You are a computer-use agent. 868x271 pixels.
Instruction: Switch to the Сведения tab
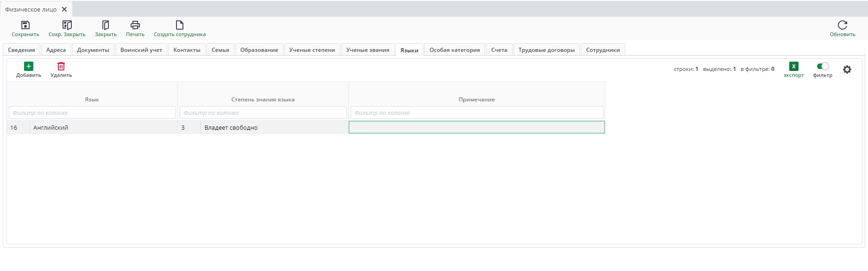[21, 50]
